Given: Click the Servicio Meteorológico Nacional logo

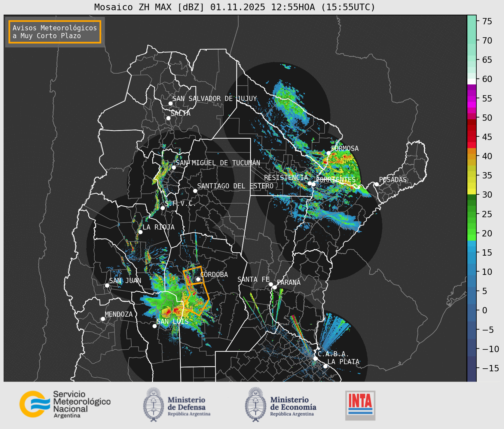Looking at the screenshot, I should pyautogui.click(x=65, y=404).
